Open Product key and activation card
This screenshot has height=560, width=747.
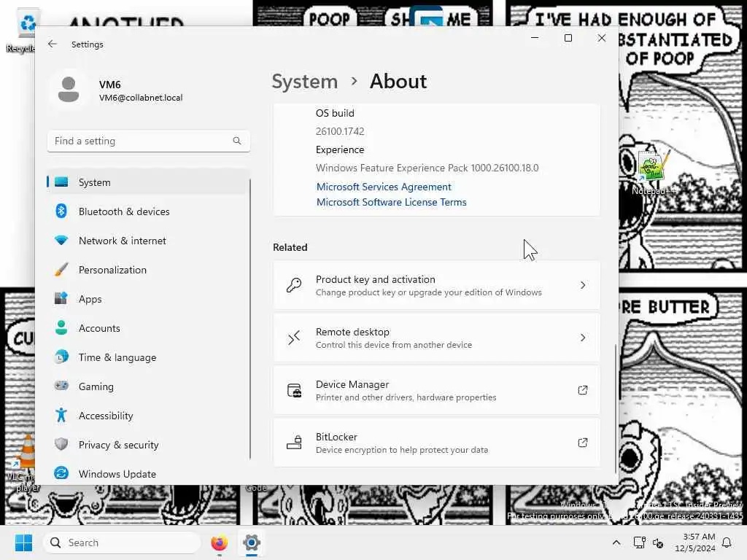[x=436, y=285]
